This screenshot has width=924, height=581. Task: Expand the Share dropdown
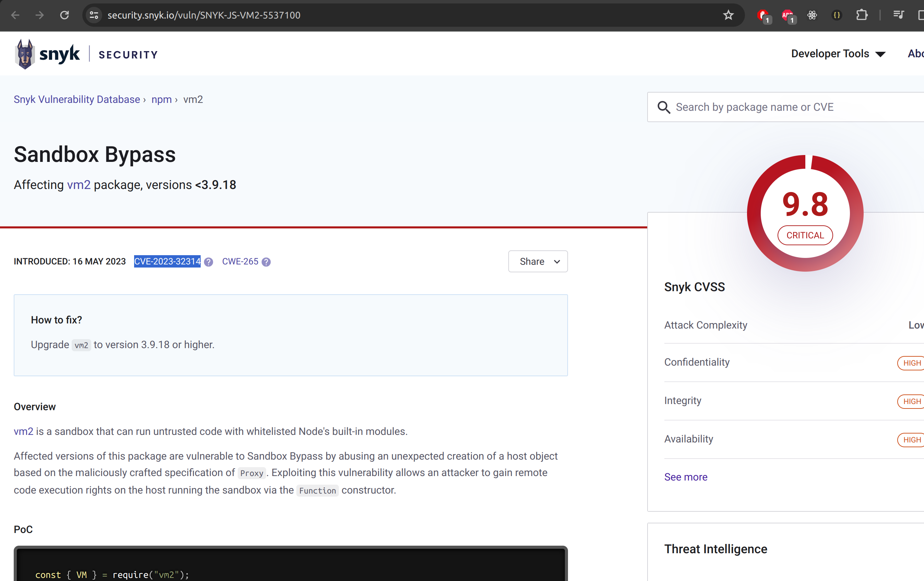[x=537, y=261]
